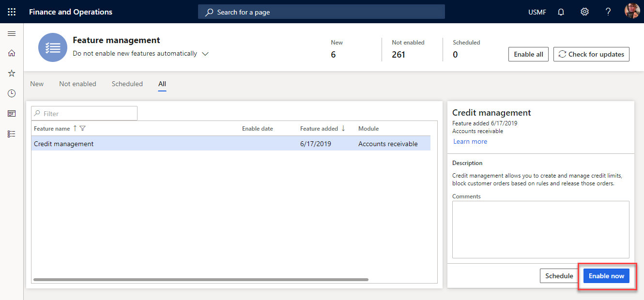Open Workspaces icon in sidebar

pyautogui.click(x=12, y=113)
